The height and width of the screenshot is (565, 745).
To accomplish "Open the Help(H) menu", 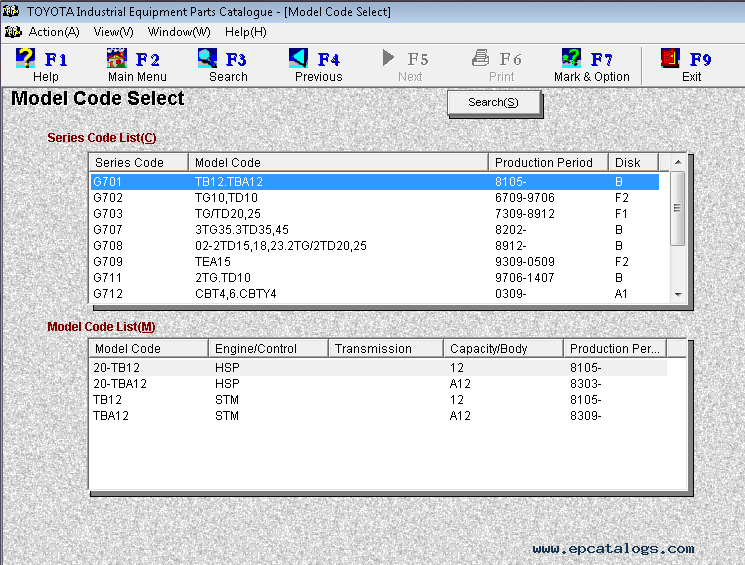I will (x=246, y=32).
